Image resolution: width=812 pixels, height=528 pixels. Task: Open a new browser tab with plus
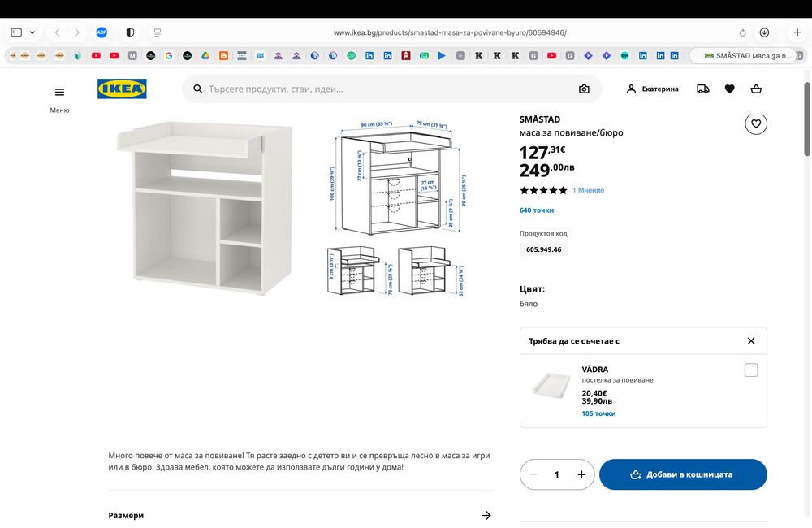[797, 32]
